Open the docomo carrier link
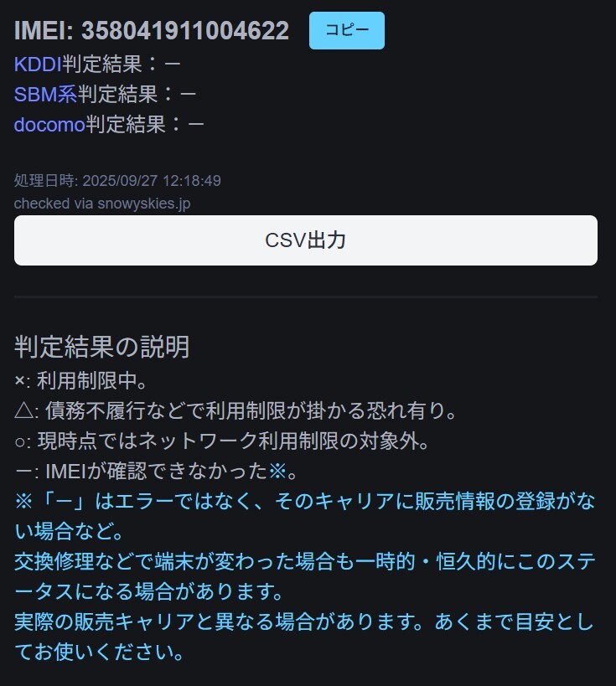Viewport: 616px width, 686px height. [49, 125]
